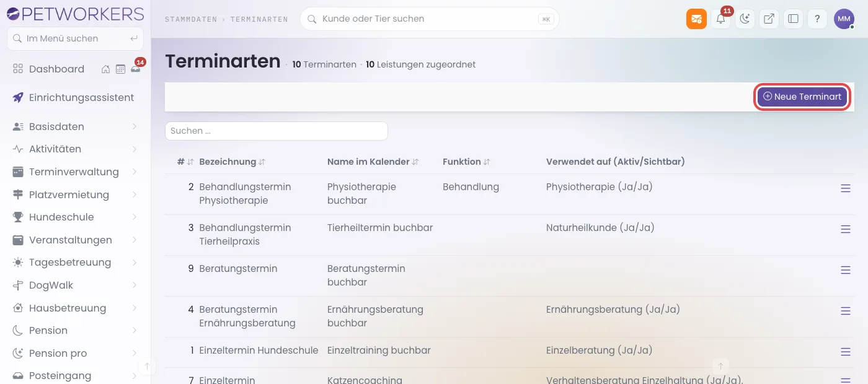Click the calendar icon next to Dashboard
Image resolution: width=868 pixels, height=384 pixels.
point(120,69)
